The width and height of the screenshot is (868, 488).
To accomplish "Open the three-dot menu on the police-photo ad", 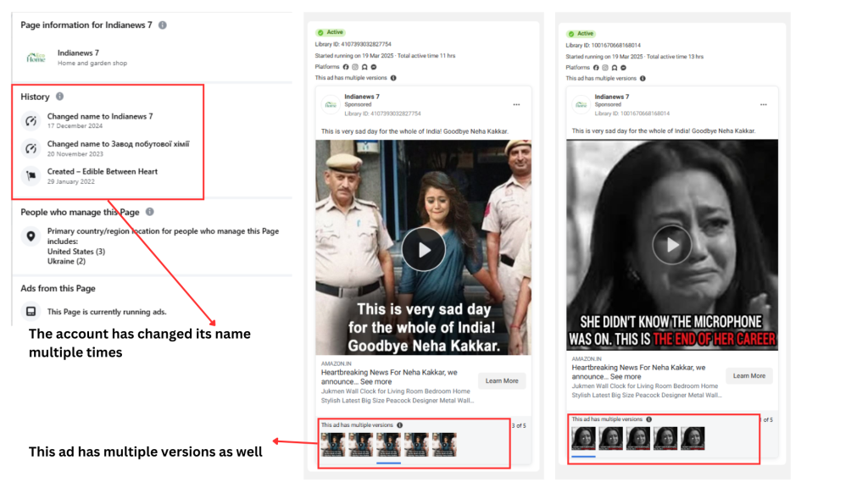I will click(x=516, y=104).
